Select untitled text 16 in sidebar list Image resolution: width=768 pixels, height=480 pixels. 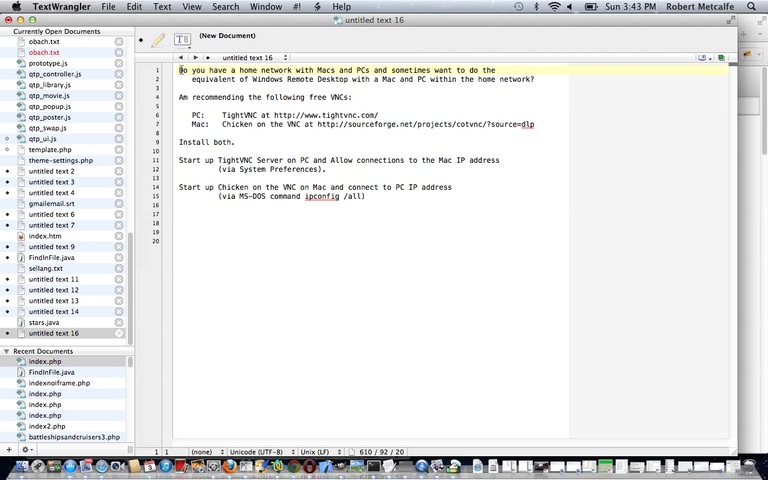click(x=53, y=333)
